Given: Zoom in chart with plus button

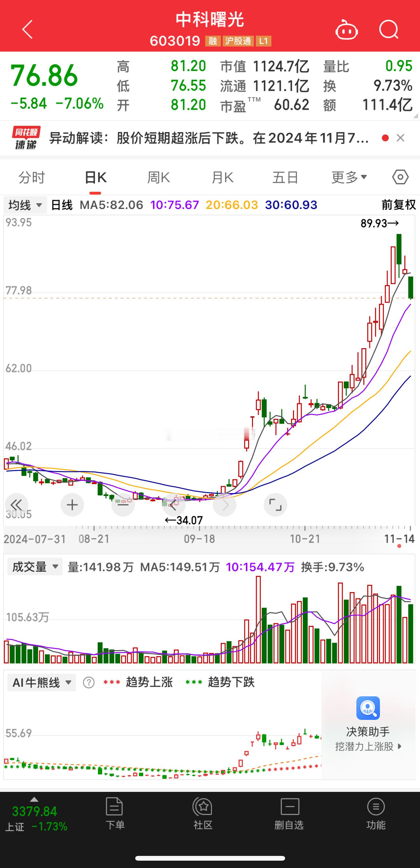Looking at the screenshot, I should pyautogui.click(x=72, y=505).
